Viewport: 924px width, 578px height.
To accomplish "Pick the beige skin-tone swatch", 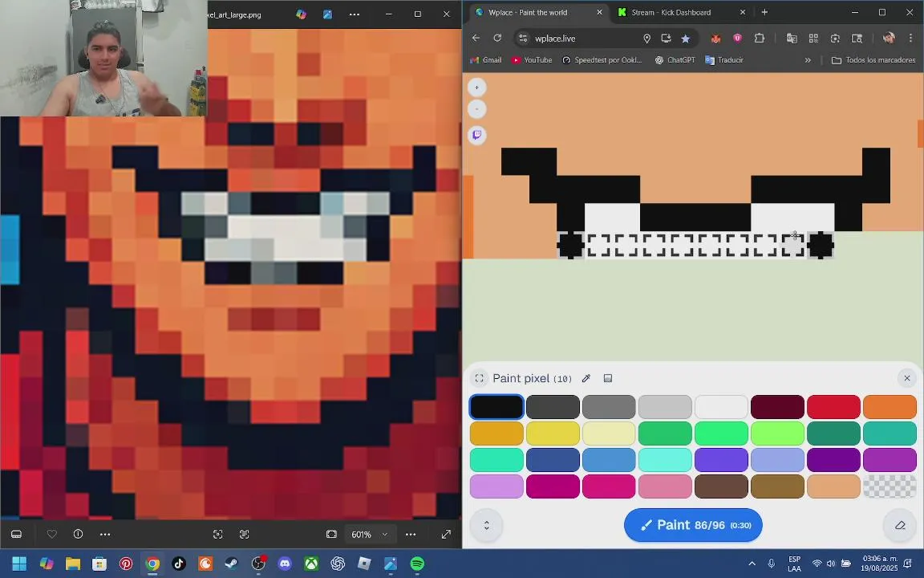I will (833, 486).
